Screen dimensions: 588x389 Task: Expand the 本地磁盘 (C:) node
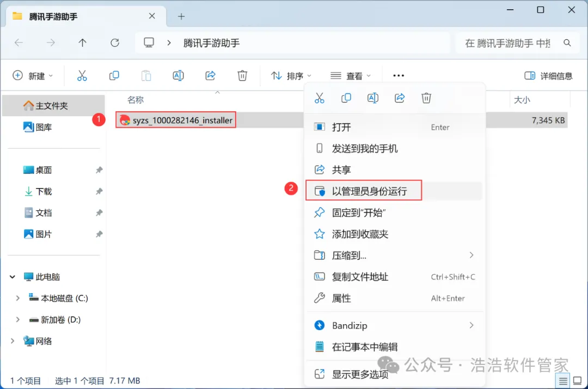click(x=17, y=298)
